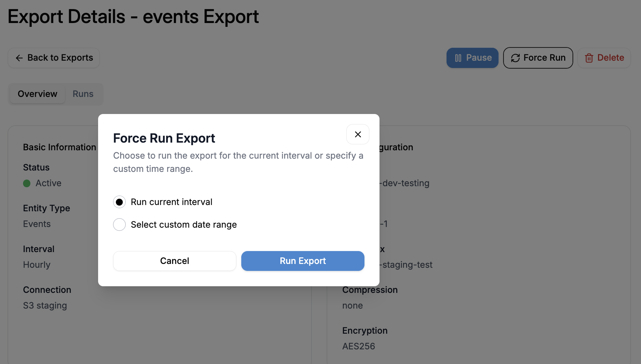The image size is (641, 364).
Task: Close the Force Run Export dialog
Action: click(358, 134)
